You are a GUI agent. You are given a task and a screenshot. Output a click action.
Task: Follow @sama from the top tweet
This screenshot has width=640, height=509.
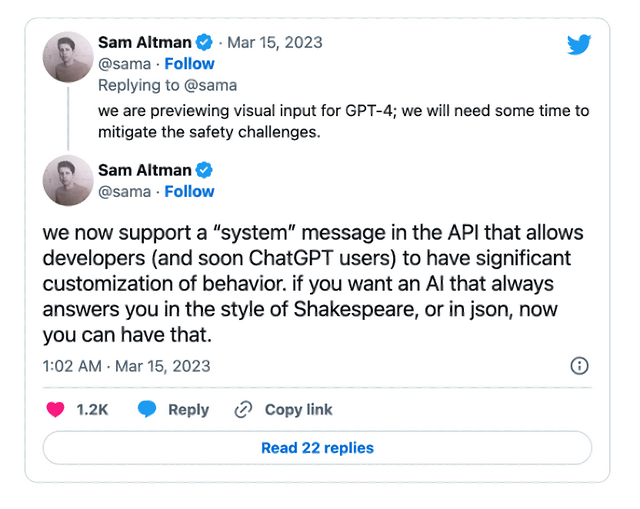point(189,64)
